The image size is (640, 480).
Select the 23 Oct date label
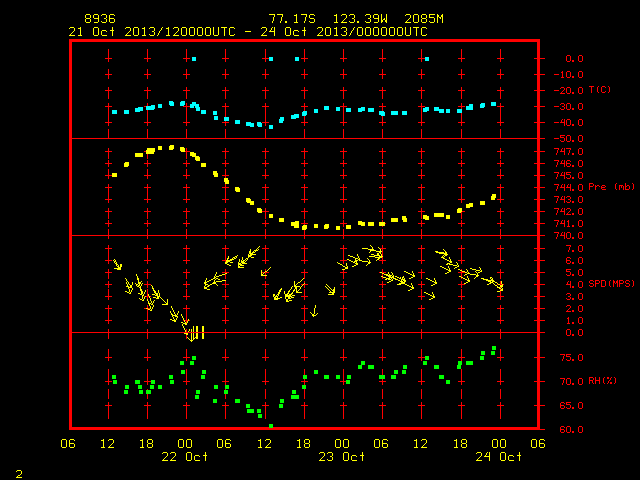point(342,457)
